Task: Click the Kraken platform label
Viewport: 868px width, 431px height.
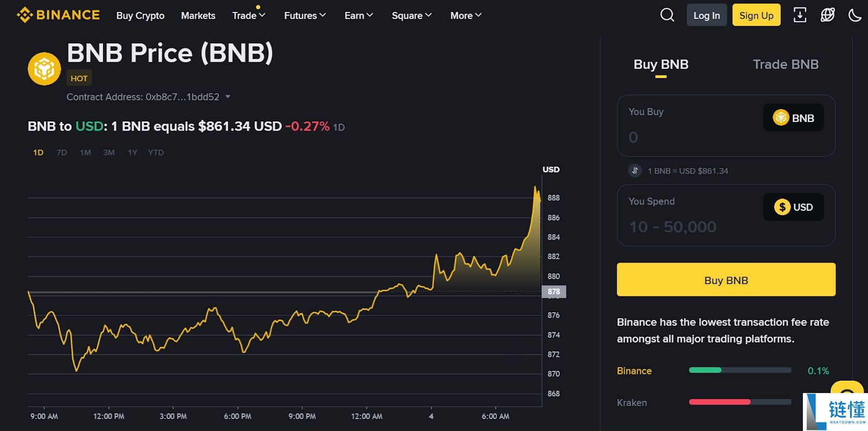Action: [x=632, y=403]
